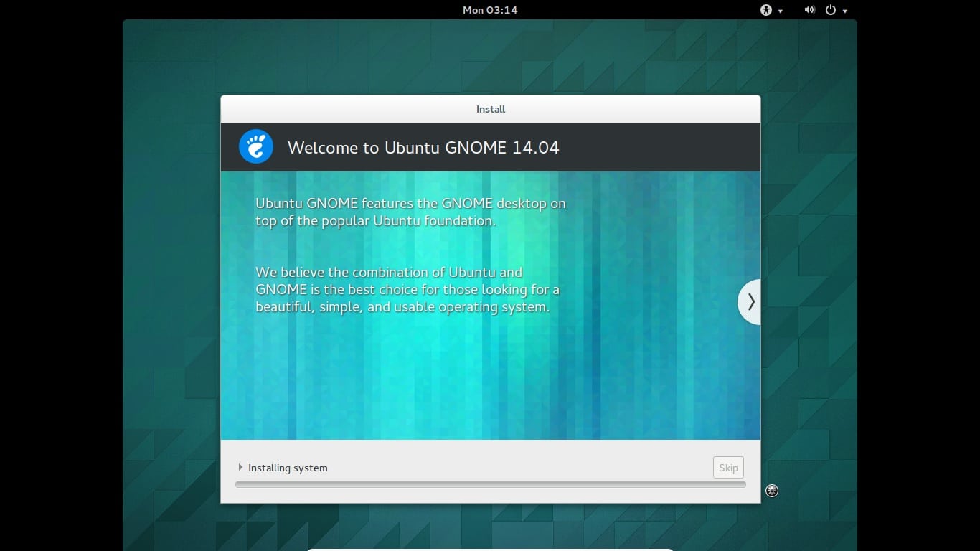Open dropdown arrow next to power icon
Image resolution: width=980 pixels, height=551 pixels.
tap(845, 11)
